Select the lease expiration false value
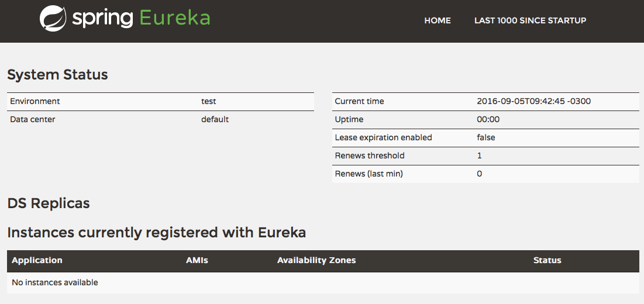The image size is (644, 304). coord(486,137)
